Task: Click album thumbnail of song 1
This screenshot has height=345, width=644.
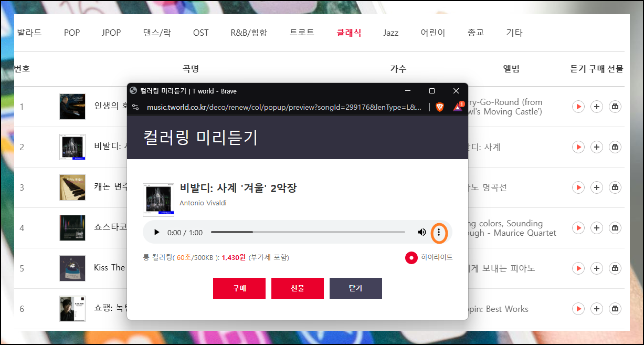Action: tap(72, 107)
